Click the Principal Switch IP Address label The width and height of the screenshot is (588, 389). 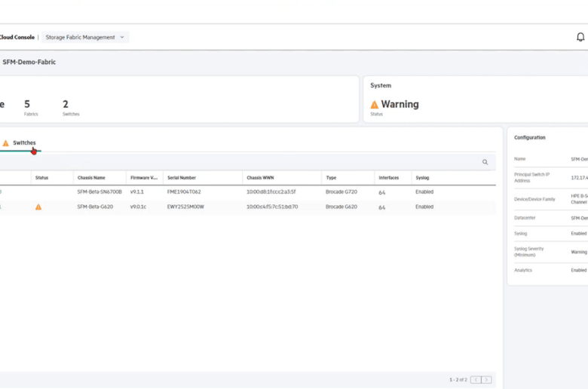[x=531, y=177]
